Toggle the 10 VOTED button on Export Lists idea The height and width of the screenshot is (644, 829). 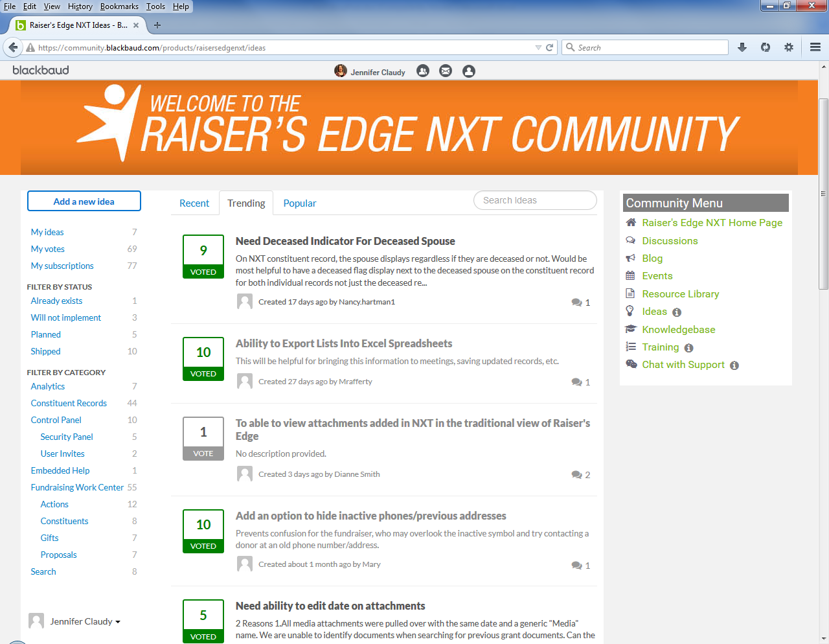(203, 359)
